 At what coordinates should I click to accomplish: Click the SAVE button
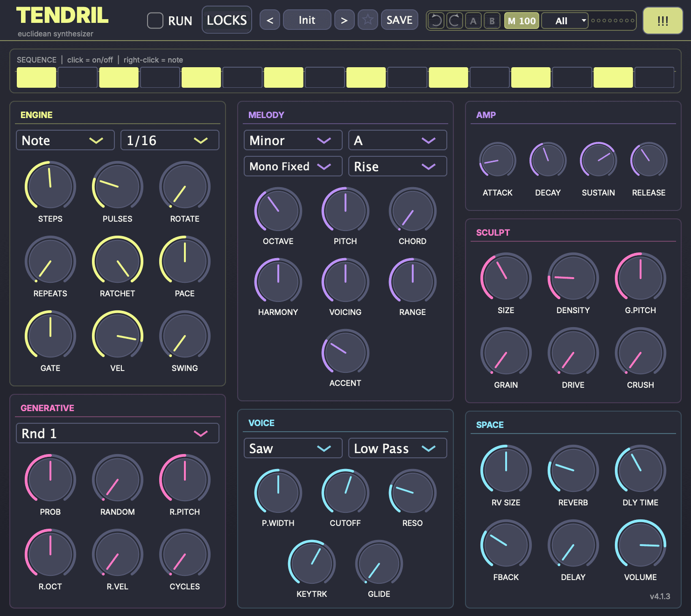(x=400, y=20)
